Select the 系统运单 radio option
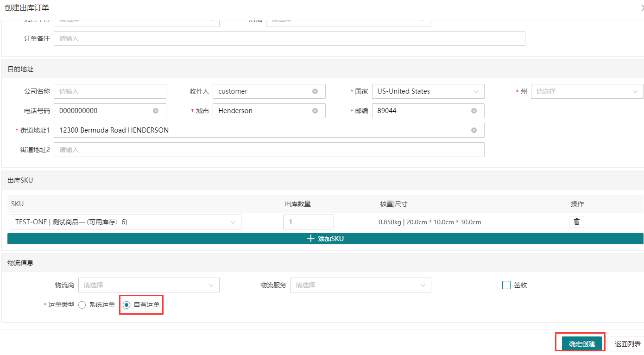Image resolution: width=644 pixels, height=355 pixels. coord(82,304)
